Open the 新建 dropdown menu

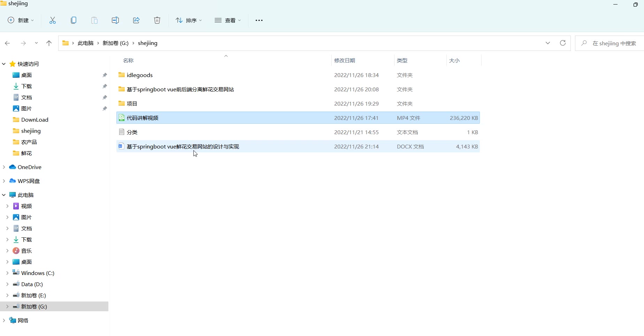tap(21, 20)
